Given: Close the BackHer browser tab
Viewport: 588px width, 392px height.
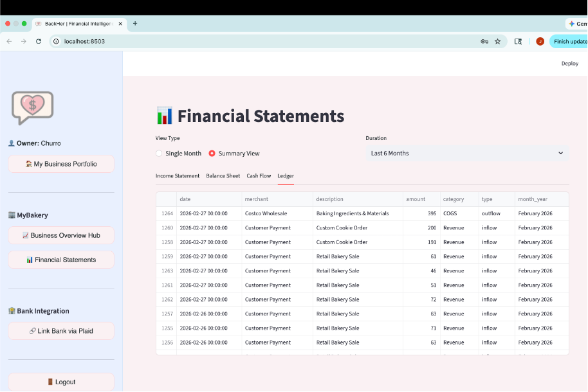Looking at the screenshot, I should (x=120, y=24).
